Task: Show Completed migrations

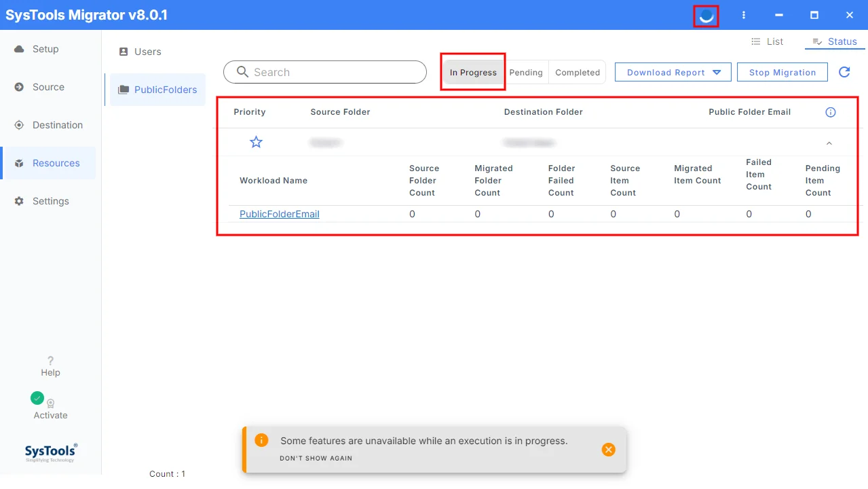Action: pos(578,73)
